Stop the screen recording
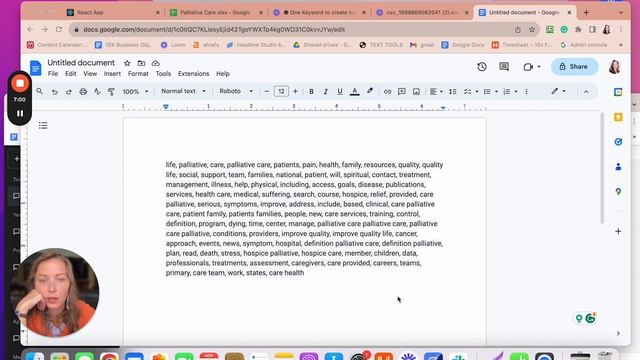 (20, 83)
